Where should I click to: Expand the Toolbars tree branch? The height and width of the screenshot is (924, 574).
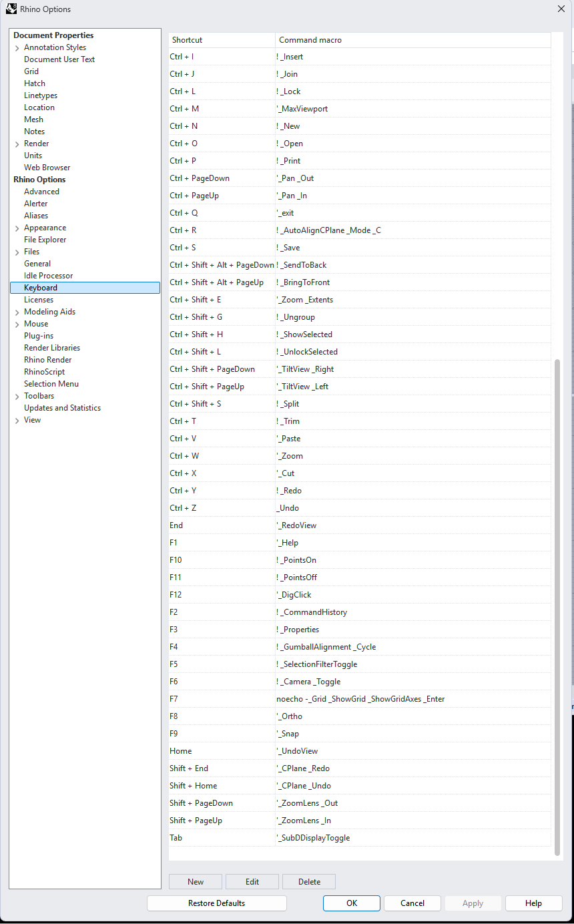coord(17,395)
